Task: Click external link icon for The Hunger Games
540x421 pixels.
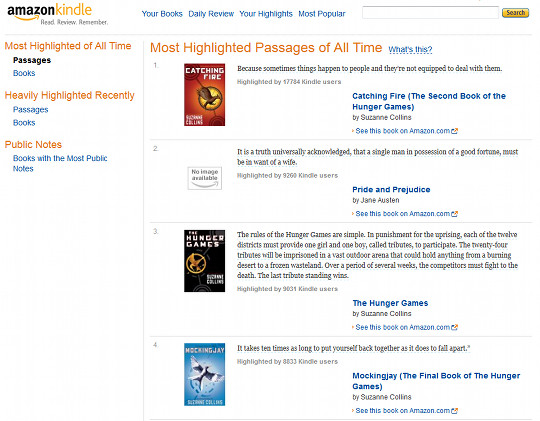Action: click(455, 327)
